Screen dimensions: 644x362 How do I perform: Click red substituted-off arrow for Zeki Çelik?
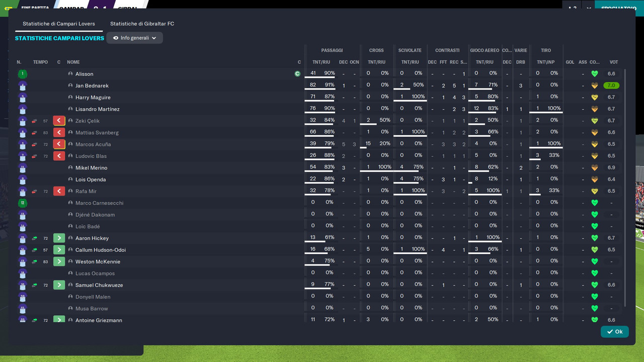click(59, 121)
